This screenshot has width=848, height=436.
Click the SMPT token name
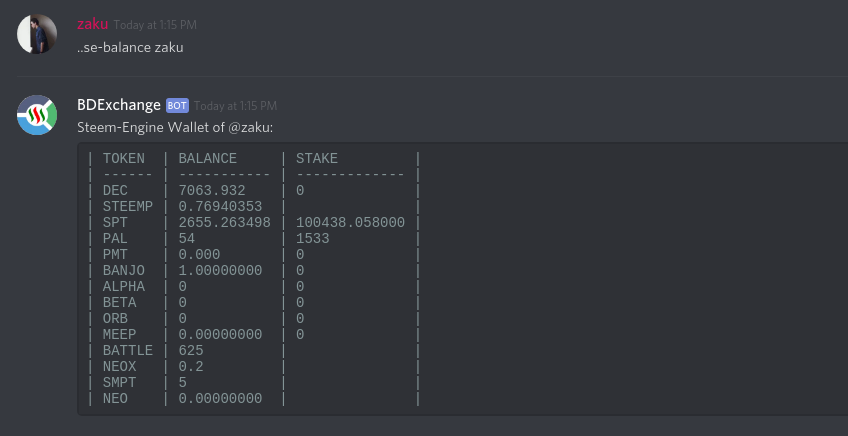click(x=120, y=382)
